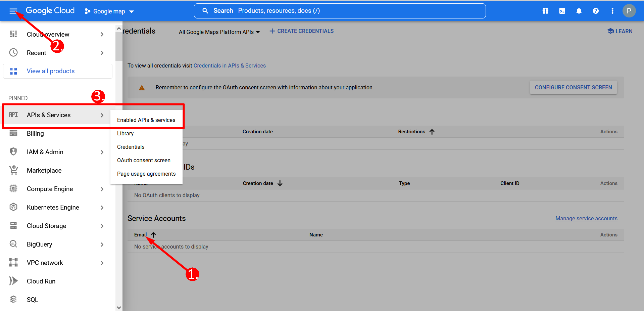Expand the Kubernetes Engine chevron

pyautogui.click(x=102, y=208)
